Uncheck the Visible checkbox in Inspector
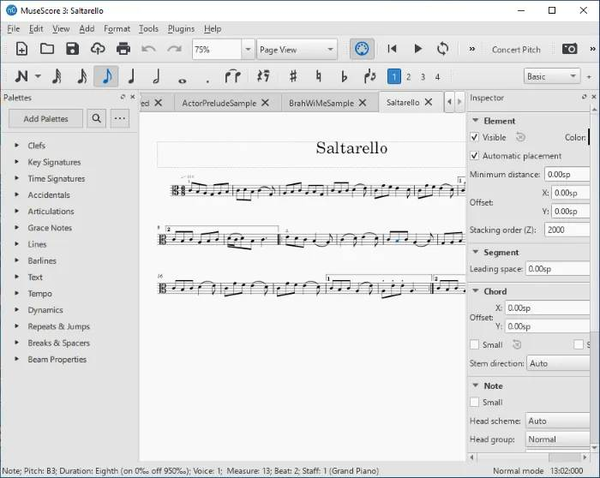This screenshot has width=600, height=478. (475, 137)
